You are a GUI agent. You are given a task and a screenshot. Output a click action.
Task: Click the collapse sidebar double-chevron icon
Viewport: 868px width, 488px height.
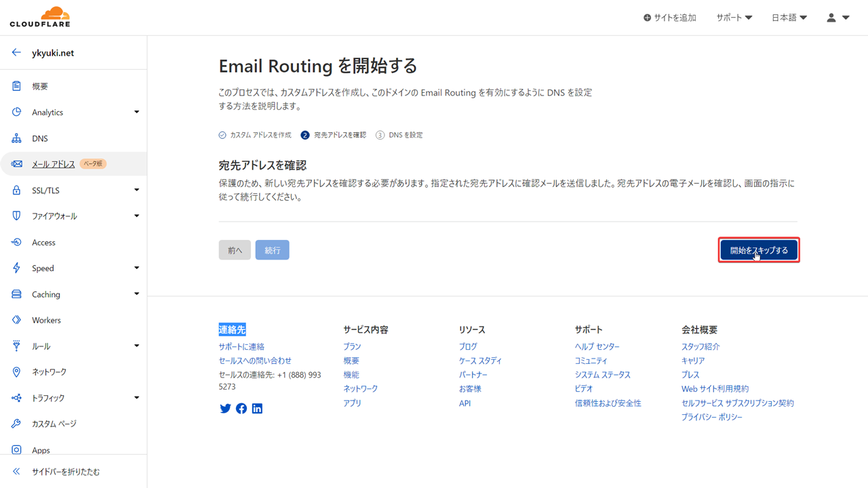(16, 471)
